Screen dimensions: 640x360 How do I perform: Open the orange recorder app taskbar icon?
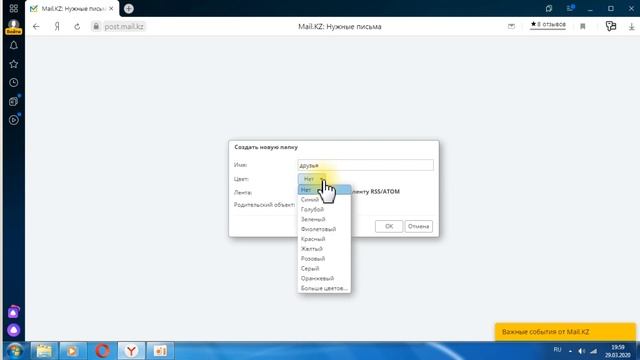160,351
